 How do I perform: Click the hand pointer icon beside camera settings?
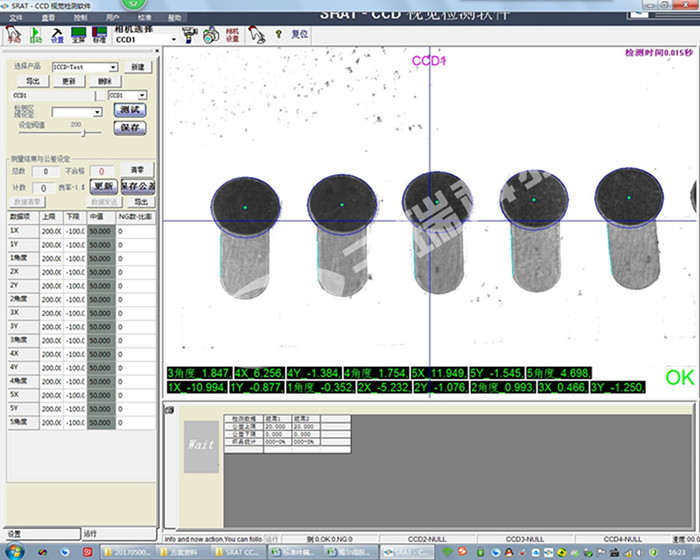(257, 35)
